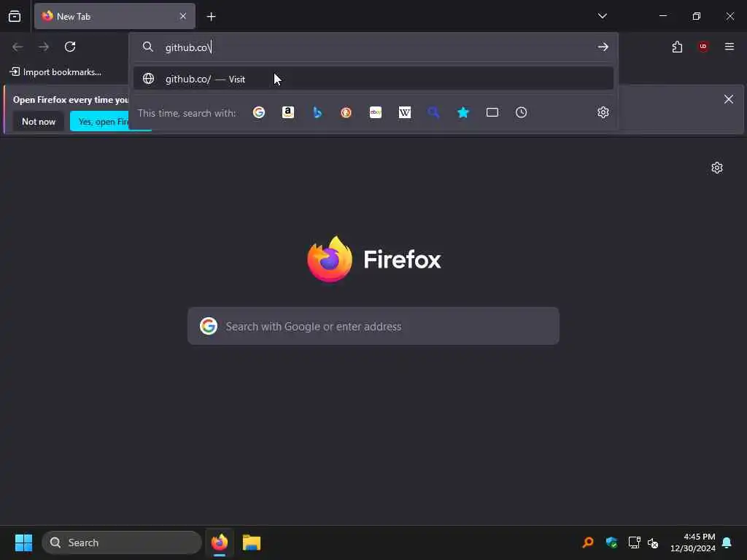Go back one page
The height and width of the screenshot is (560, 747).
pyautogui.click(x=18, y=47)
